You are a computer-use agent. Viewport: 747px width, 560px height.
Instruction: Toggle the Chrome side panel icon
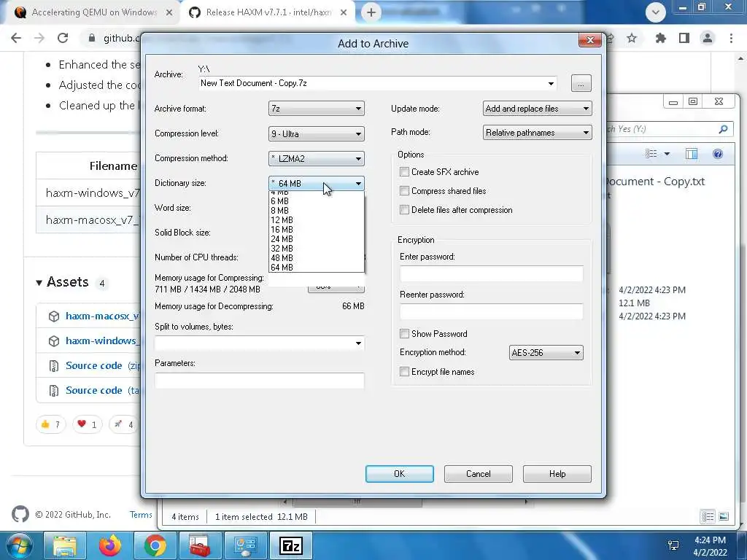tap(684, 38)
